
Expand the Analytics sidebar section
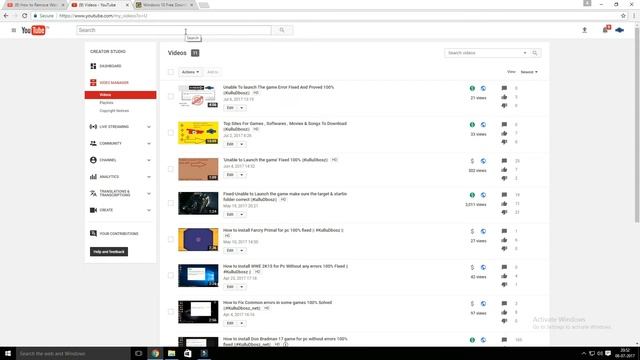(x=149, y=177)
